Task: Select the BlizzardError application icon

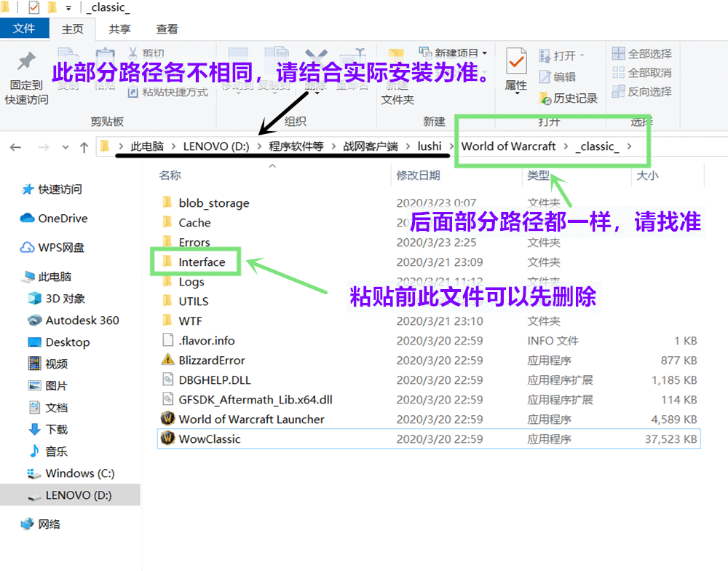Action: pyautogui.click(x=167, y=360)
